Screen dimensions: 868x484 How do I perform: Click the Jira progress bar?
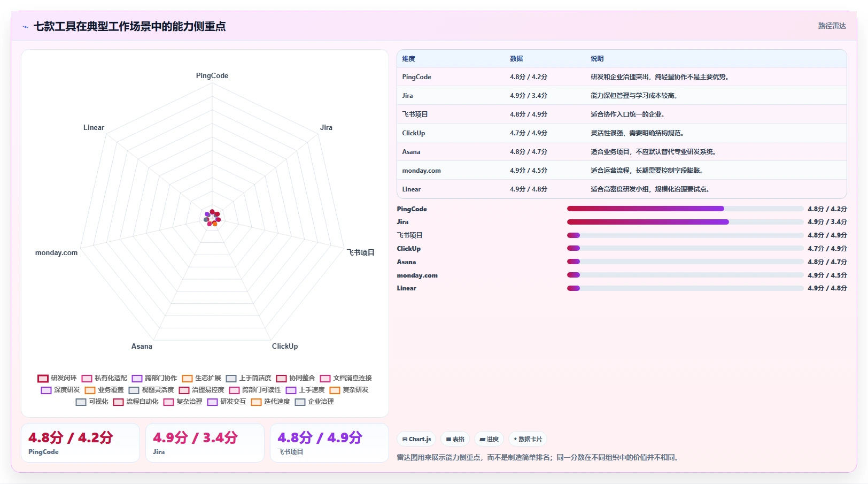tap(685, 222)
